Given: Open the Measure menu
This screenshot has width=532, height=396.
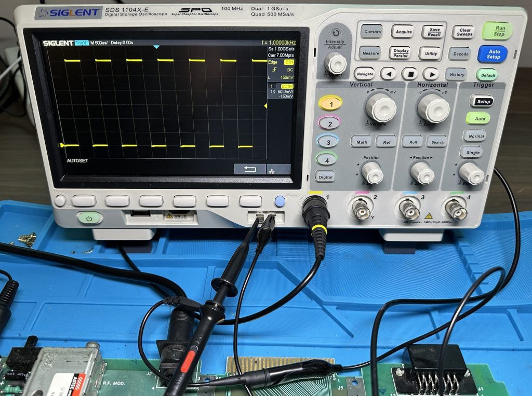Looking at the screenshot, I should pyautogui.click(x=370, y=53).
